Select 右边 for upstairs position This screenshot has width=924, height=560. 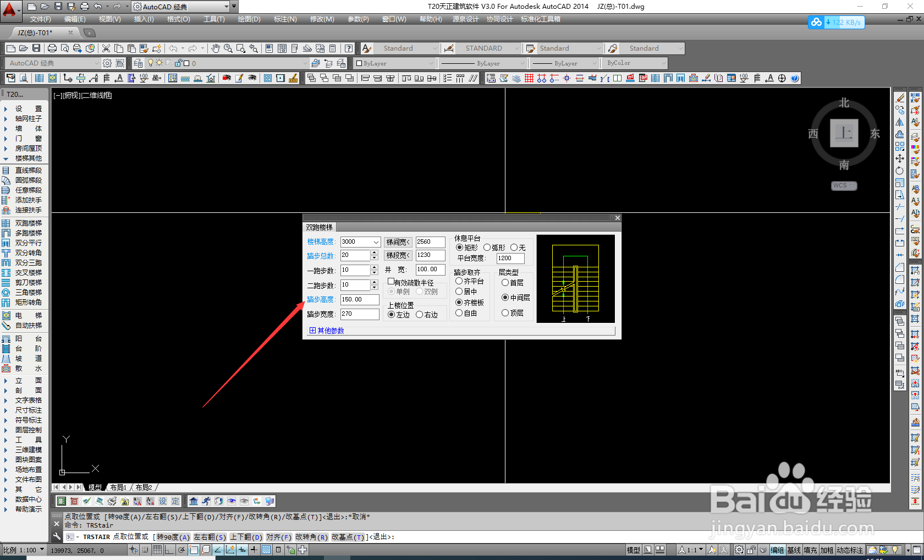(427, 315)
